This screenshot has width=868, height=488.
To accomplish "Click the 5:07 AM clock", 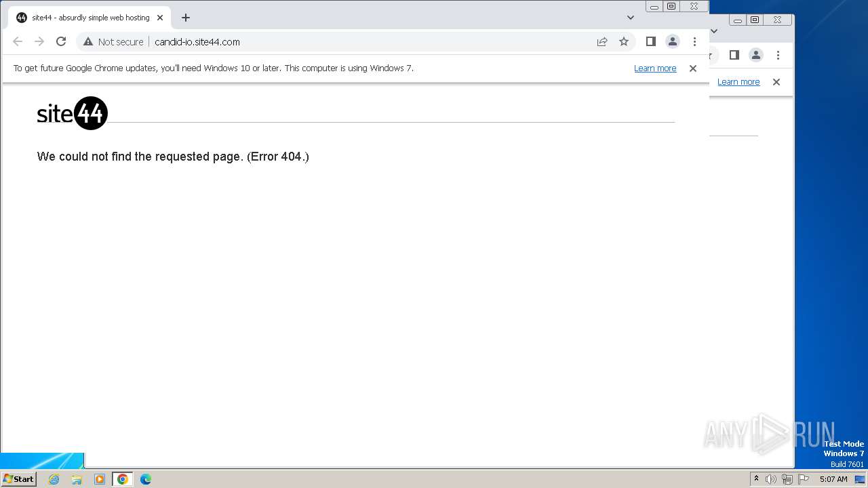I will 833,479.
